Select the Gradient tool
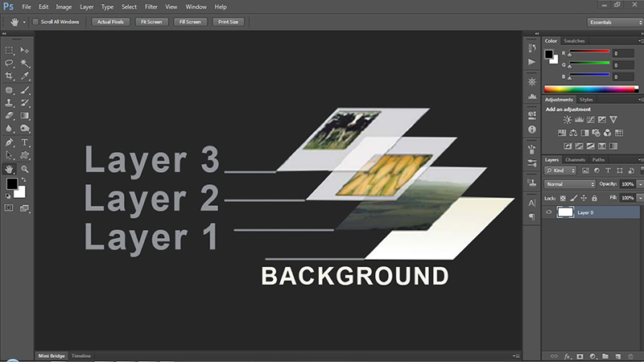Viewport: 644px width, 362px height. click(x=25, y=116)
